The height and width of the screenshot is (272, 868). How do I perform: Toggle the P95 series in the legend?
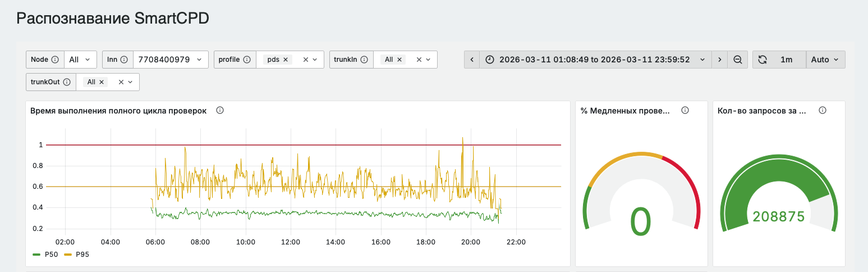click(x=76, y=255)
